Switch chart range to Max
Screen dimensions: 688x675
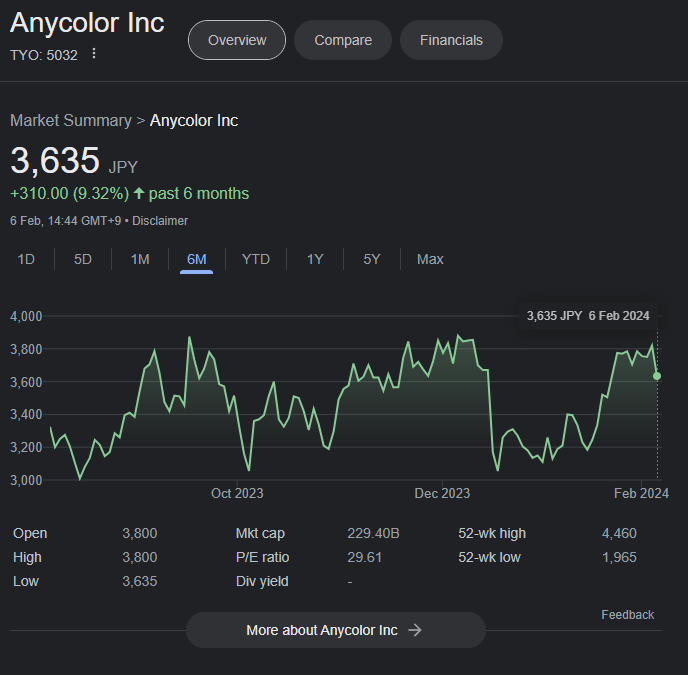430,259
